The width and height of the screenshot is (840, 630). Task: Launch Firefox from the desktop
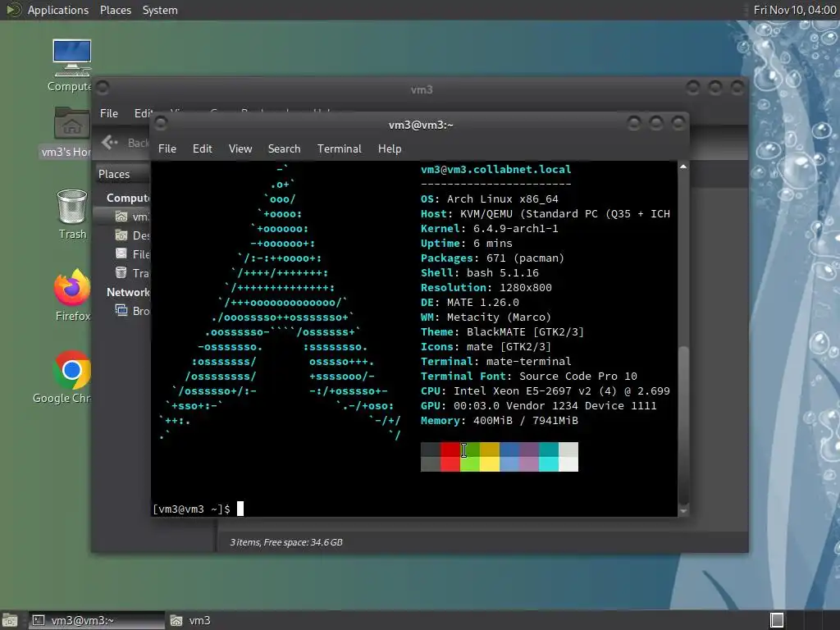(x=72, y=287)
